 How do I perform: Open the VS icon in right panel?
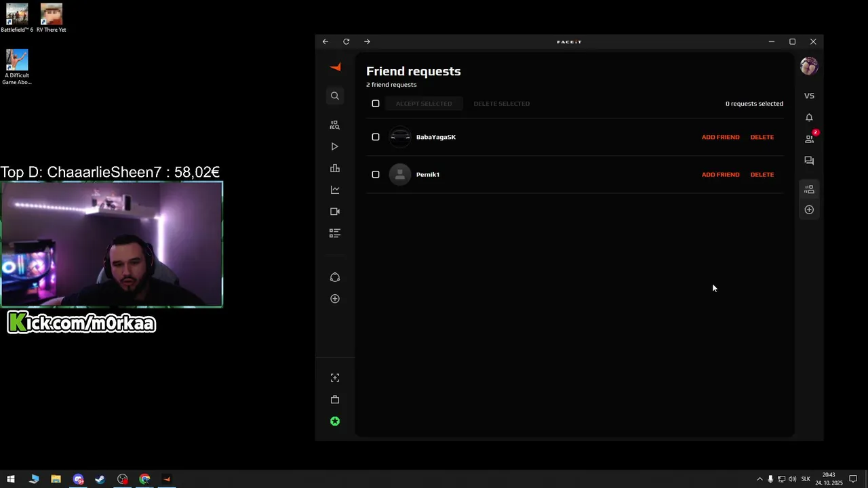tap(809, 96)
